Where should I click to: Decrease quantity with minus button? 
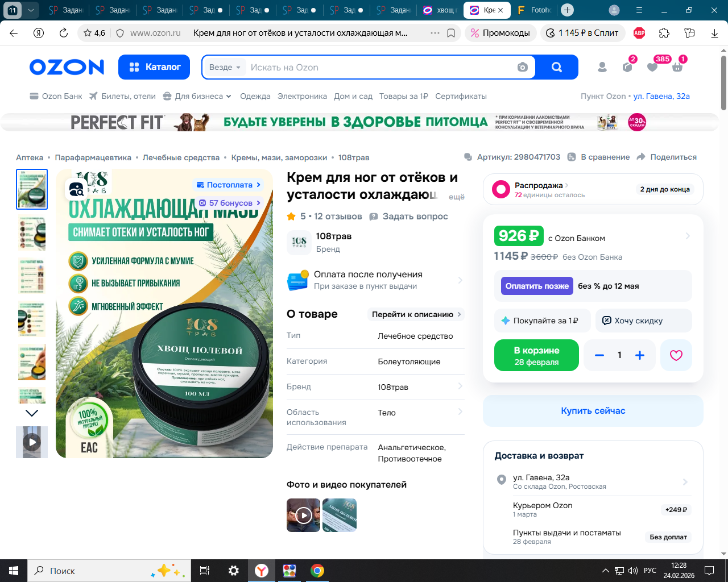tap(599, 355)
